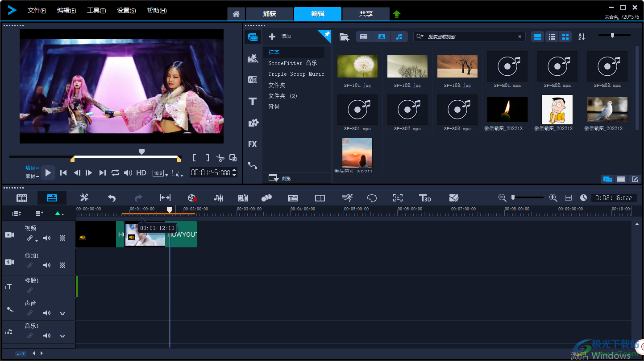Open the Pan and Zoom tool
This screenshot has height=361, width=644.
[x=398, y=198]
